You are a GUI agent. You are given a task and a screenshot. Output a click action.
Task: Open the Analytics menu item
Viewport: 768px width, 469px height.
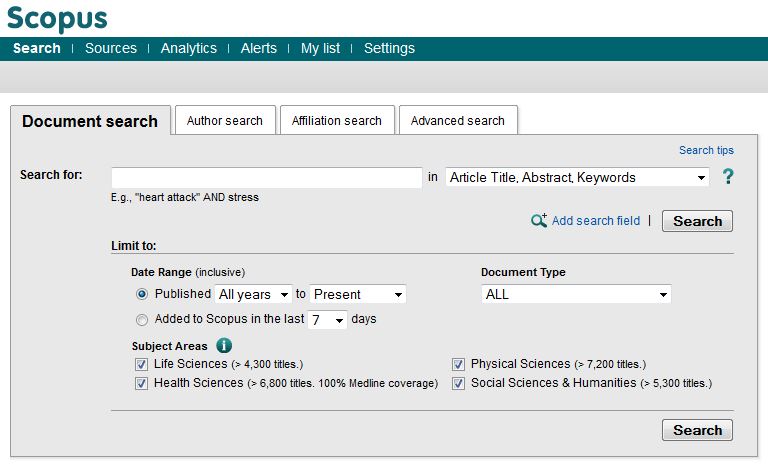click(189, 48)
